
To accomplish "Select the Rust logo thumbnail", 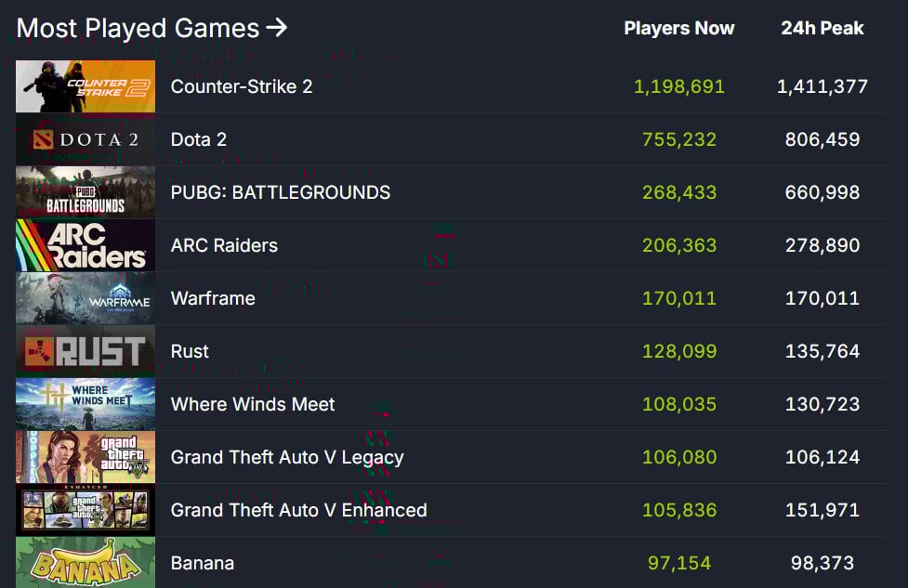I will [x=86, y=351].
